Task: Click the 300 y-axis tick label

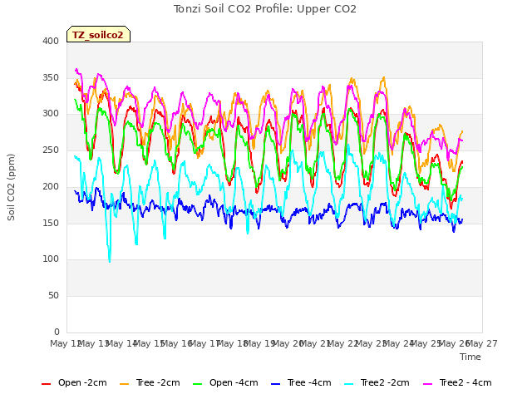Action: pos(51,114)
